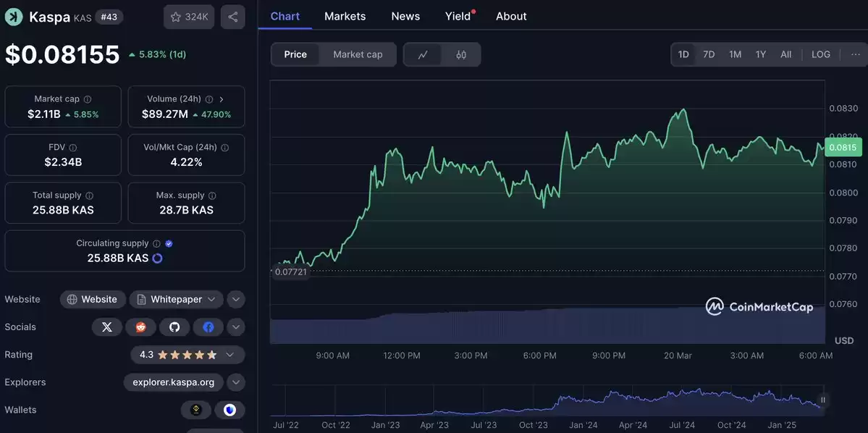Click the 28.7B KAS max supply value
The image size is (868, 433).
coord(186,211)
